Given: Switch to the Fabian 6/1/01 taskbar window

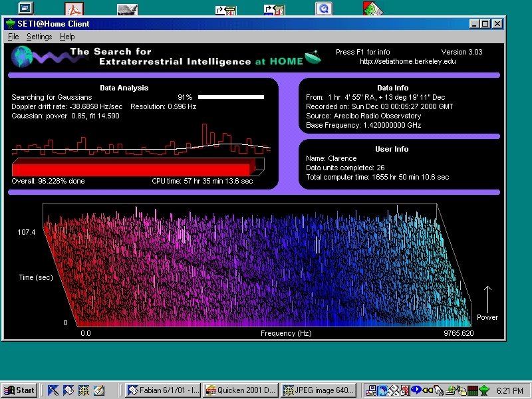Looking at the screenshot, I should pyautogui.click(x=163, y=390).
